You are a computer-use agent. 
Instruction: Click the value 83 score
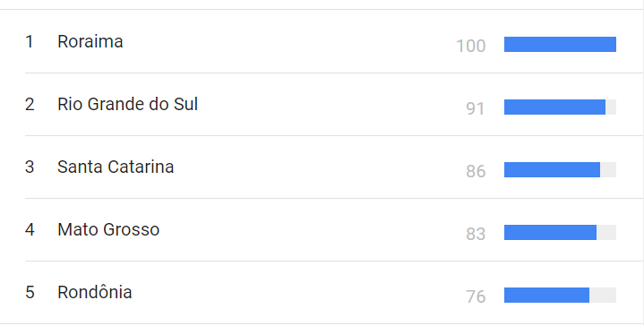coord(476,234)
